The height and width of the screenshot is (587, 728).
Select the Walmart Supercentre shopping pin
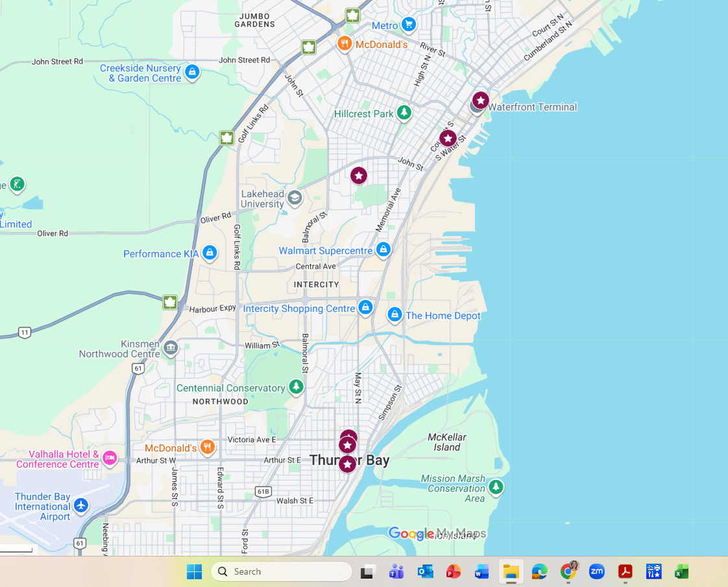click(x=383, y=250)
